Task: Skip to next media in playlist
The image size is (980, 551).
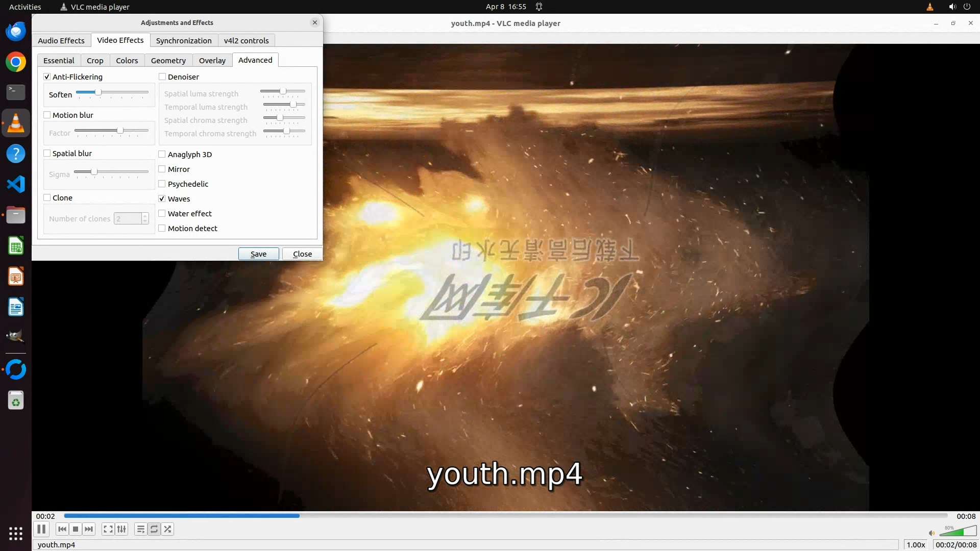Action: (x=89, y=529)
